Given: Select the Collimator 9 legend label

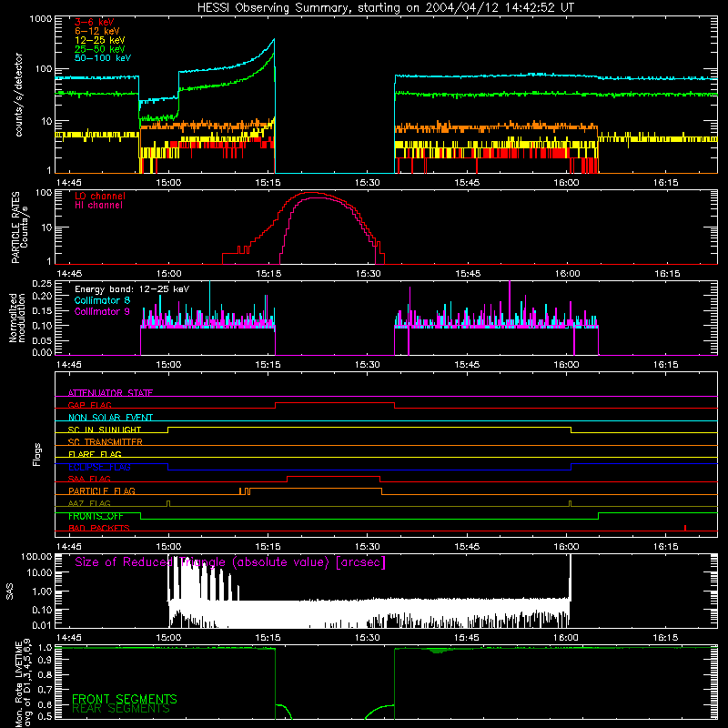Looking at the screenshot, I should coord(102,311).
